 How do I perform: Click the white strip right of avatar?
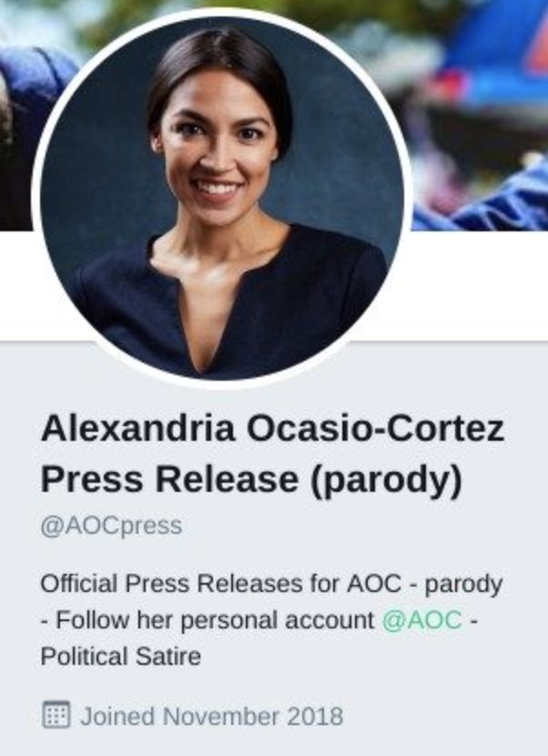tap(477, 285)
